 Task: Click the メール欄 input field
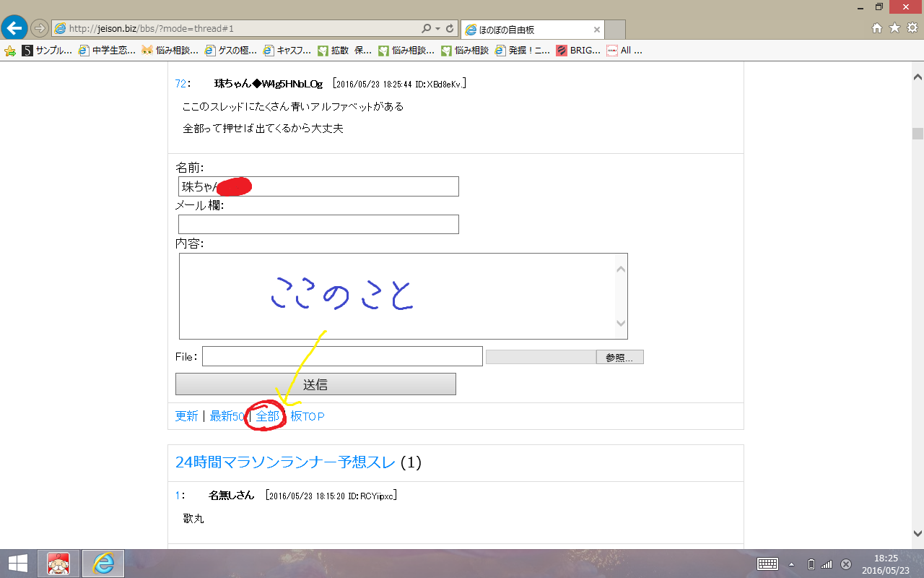coord(318,225)
